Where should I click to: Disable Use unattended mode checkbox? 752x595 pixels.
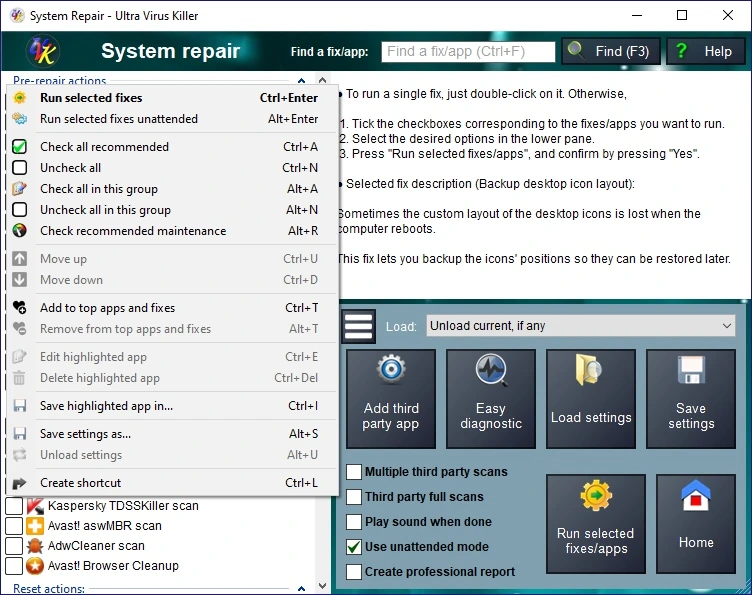click(354, 547)
